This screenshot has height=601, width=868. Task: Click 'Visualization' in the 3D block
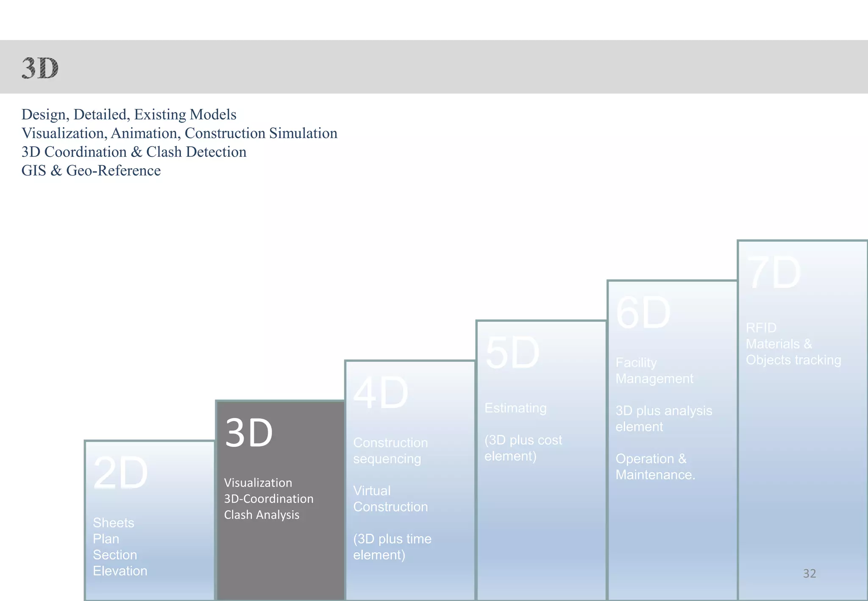pos(258,483)
